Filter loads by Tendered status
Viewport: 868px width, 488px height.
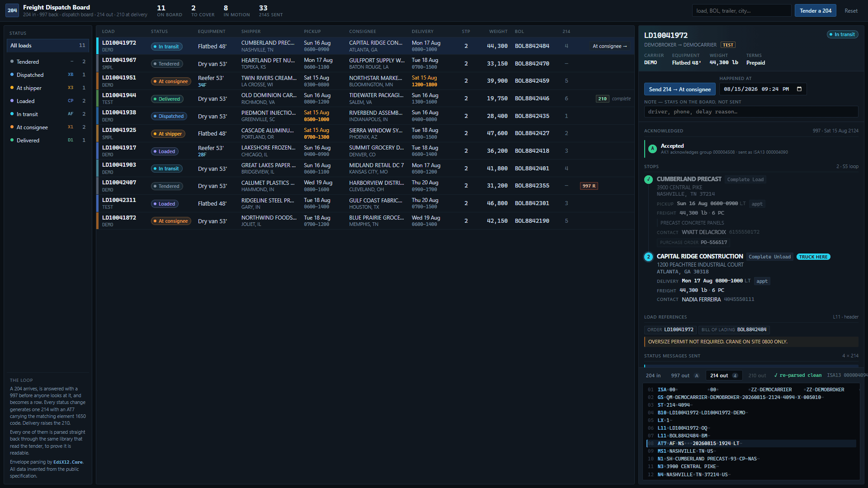coord(47,61)
